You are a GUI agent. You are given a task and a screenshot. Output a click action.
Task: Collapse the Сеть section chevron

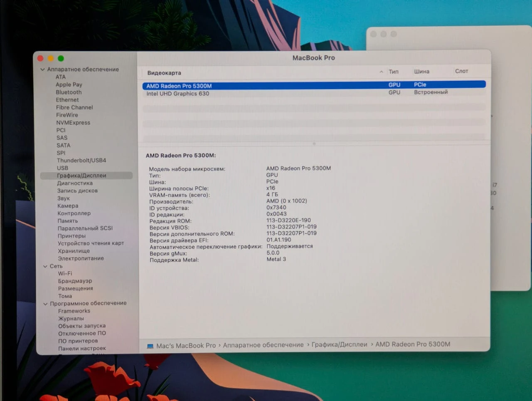[x=45, y=266]
